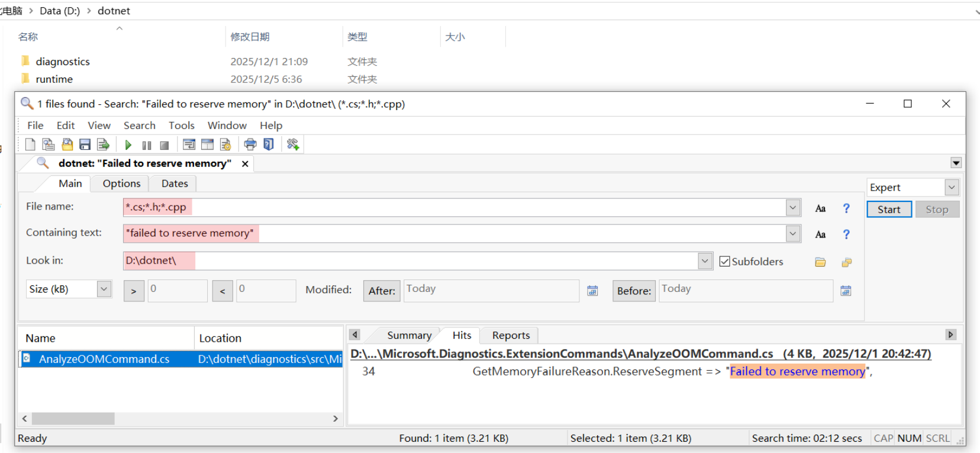Toggle the Subfolders checkbox
The image size is (980, 453).
tap(724, 261)
